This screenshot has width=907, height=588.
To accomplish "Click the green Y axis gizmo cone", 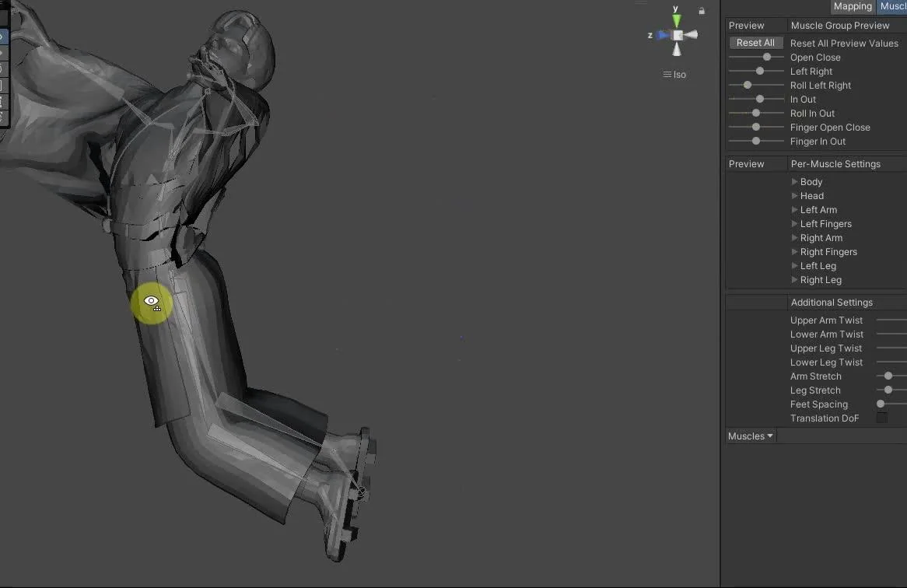I will (x=676, y=22).
